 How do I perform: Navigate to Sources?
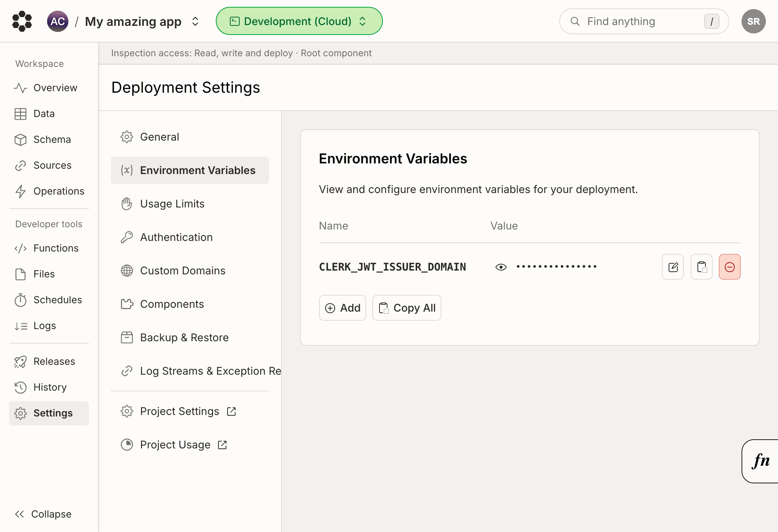(49, 165)
